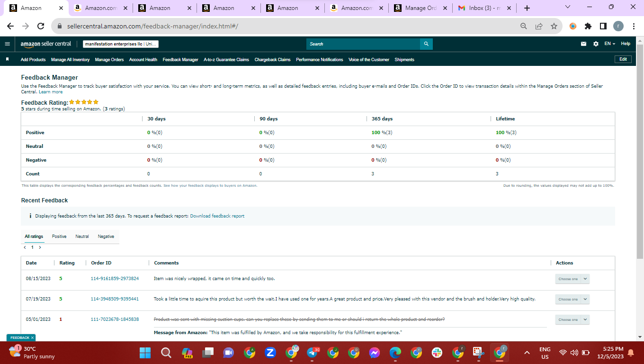Open the Windows notification bell
This screenshot has height=364, width=644.
click(x=630, y=353)
